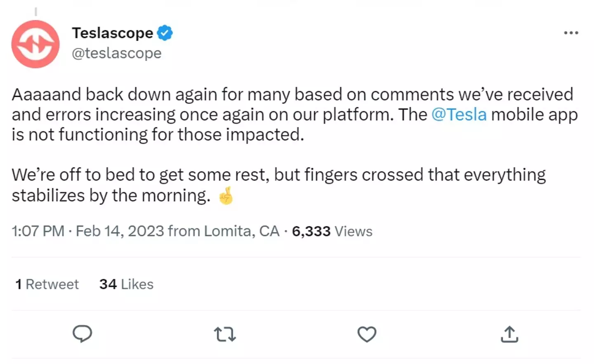Viewport: 594px width, 364px height.
Task: Click the Teslascope display name
Action: (x=112, y=33)
